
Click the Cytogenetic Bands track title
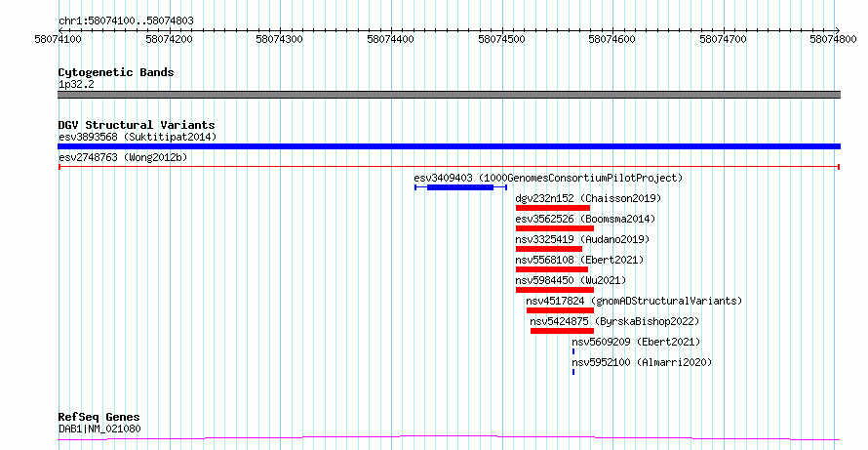pyautogui.click(x=116, y=72)
